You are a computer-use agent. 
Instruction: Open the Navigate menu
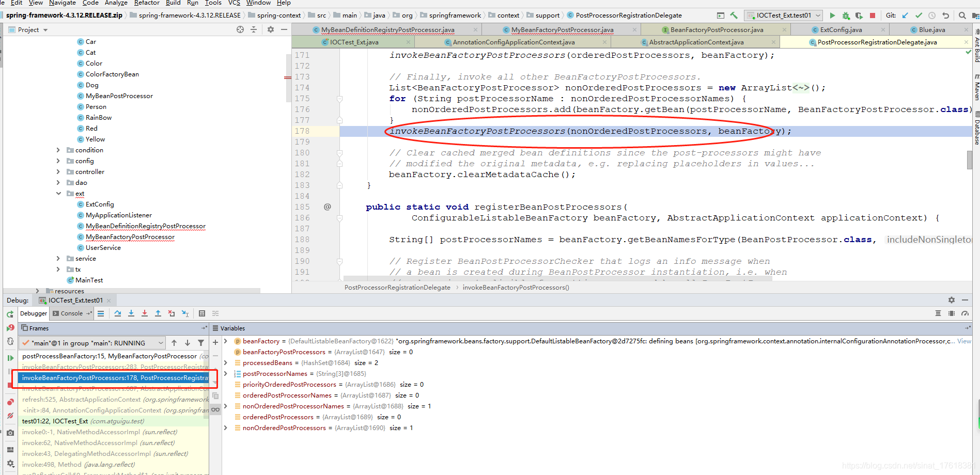click(63, 3)
